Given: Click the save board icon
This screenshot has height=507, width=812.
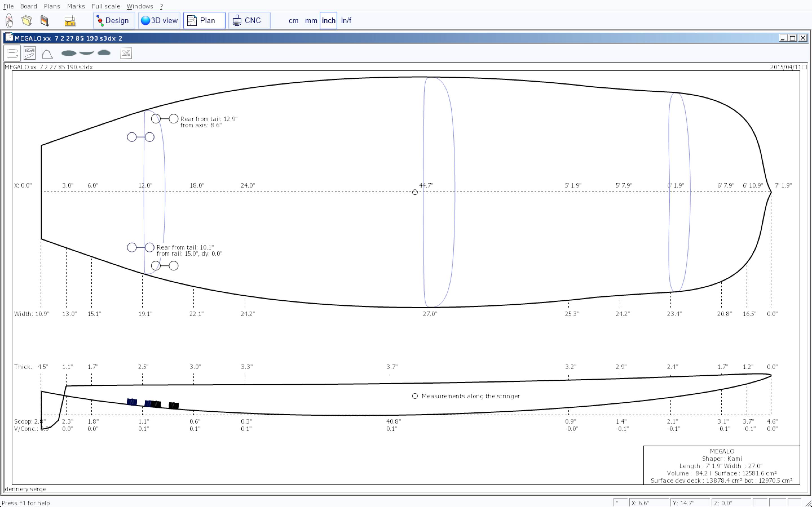Looking at the screenshot, I should pos(45,21).
